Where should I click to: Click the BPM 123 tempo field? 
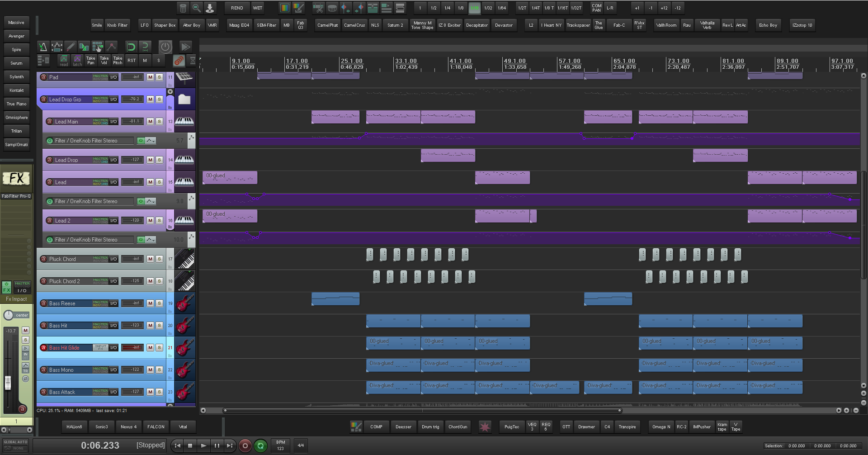click(x=281, y=446)
